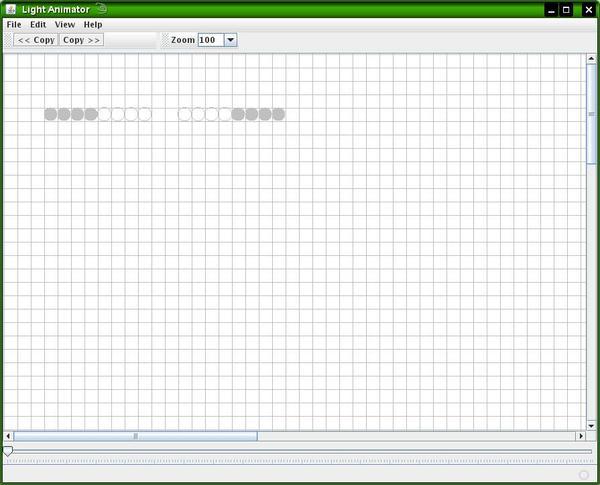Toggle the leftmost gray light in left group
600x485 pixels.
51,114
